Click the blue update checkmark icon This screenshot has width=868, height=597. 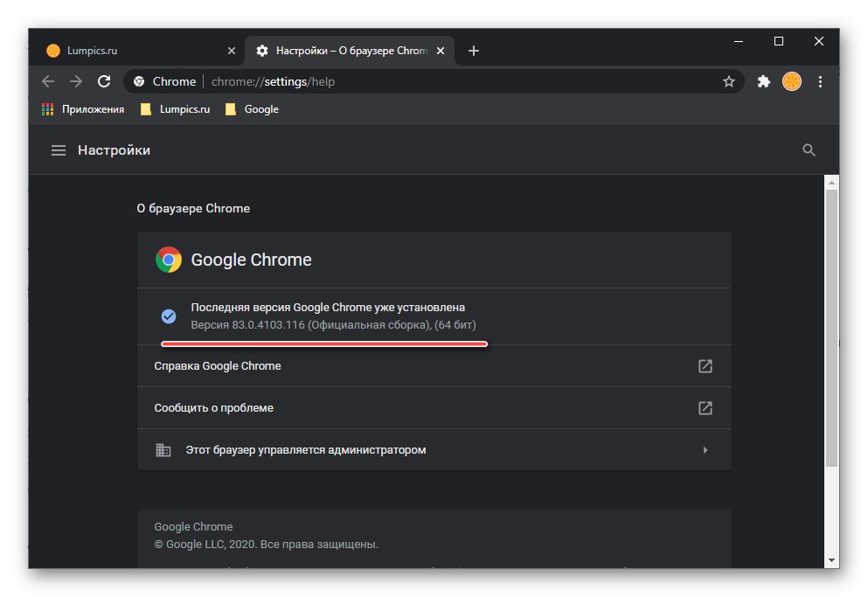[168, 316]
